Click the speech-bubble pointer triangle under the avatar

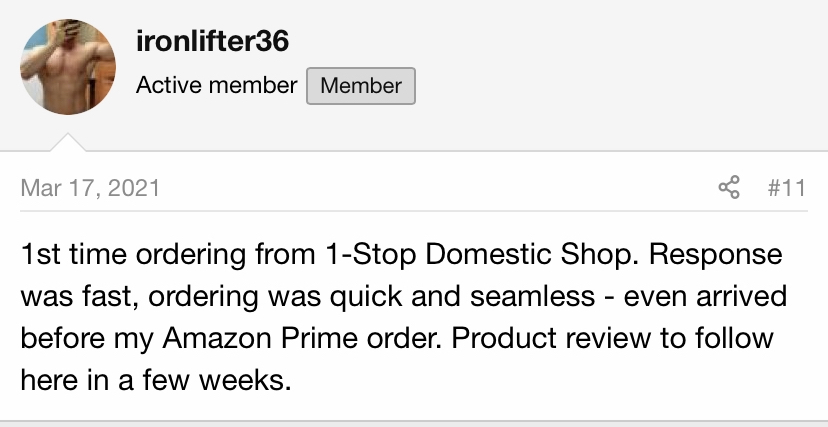click(x=68, y=143)
